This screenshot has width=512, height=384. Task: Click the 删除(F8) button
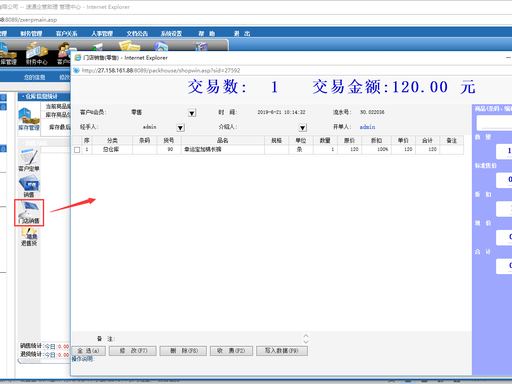tap(183, 351)
